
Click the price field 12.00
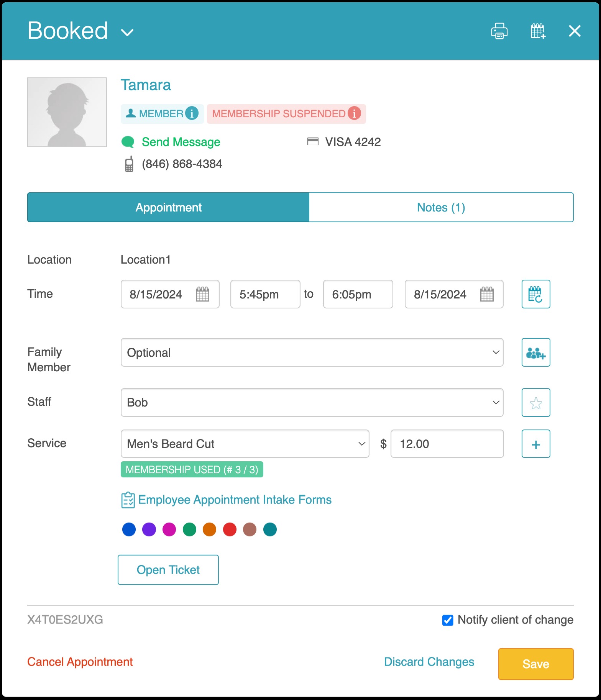point(447,444)
